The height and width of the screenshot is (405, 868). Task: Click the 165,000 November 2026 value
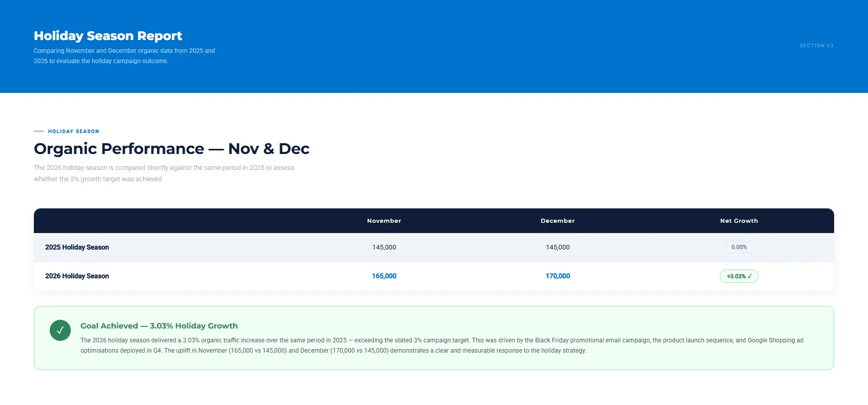384,276
